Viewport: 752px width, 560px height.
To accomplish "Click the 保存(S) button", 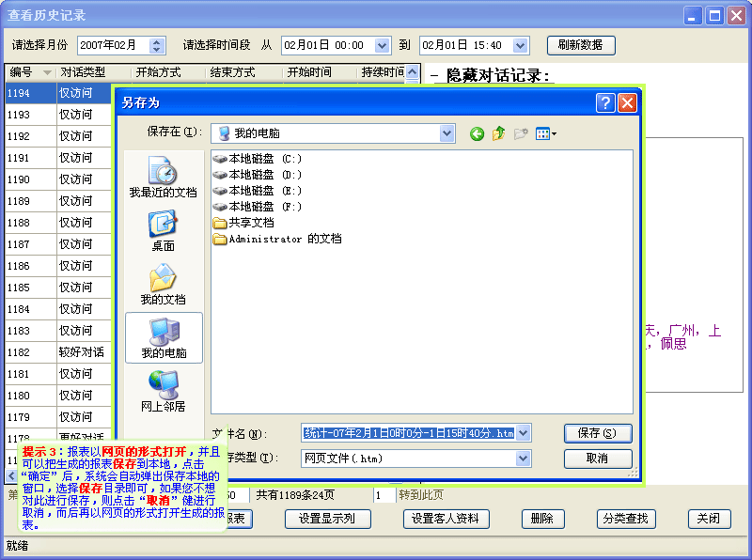I will point(598,433).
